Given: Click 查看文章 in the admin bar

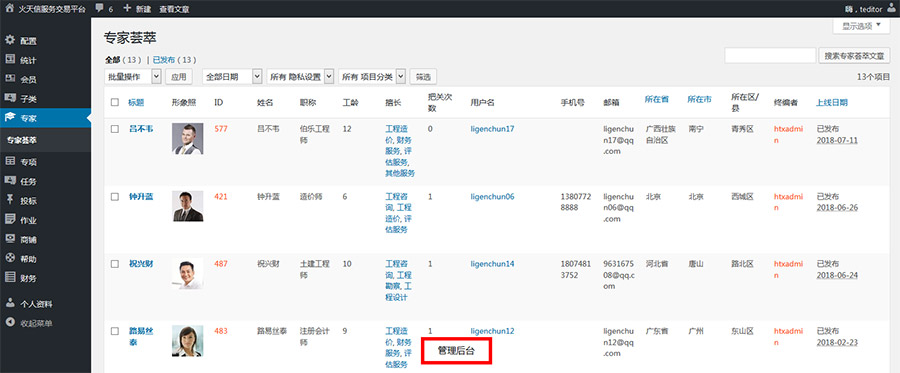Looking at the screenshot, I should [x=174, y=9].
